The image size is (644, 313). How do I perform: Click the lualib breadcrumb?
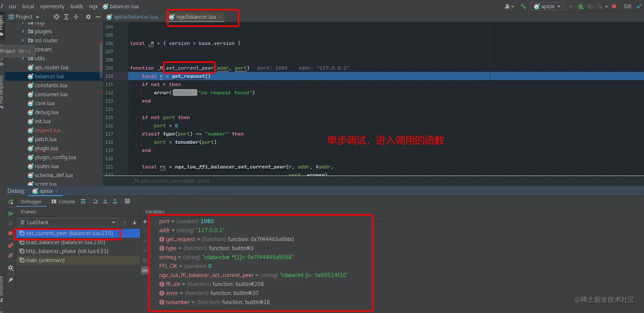tap(77, 6)
